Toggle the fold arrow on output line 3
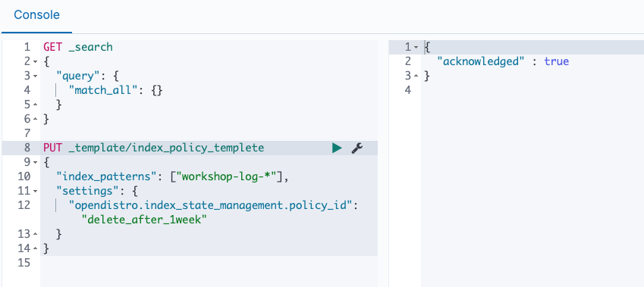The image size is (644, 287). click(416, 76)
